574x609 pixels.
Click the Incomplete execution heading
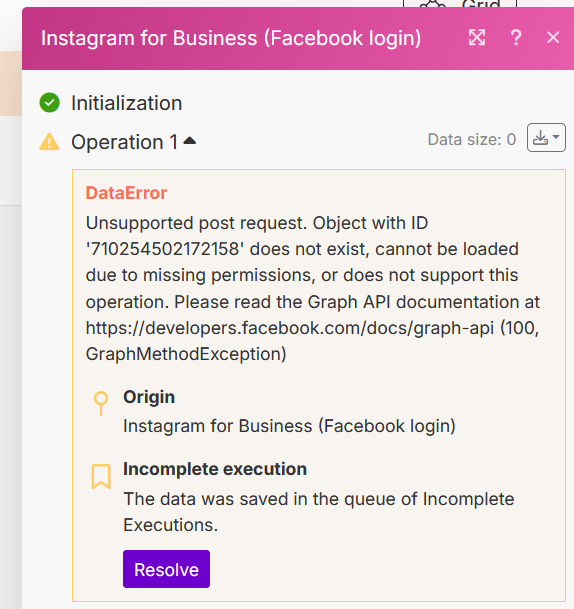215,469
